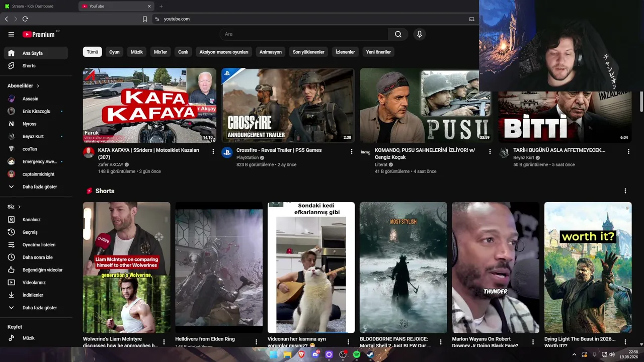Go to Ana Sayfa in the sidebar
The width and height of the screenshot is (644, 362).
tap(36, 53)
